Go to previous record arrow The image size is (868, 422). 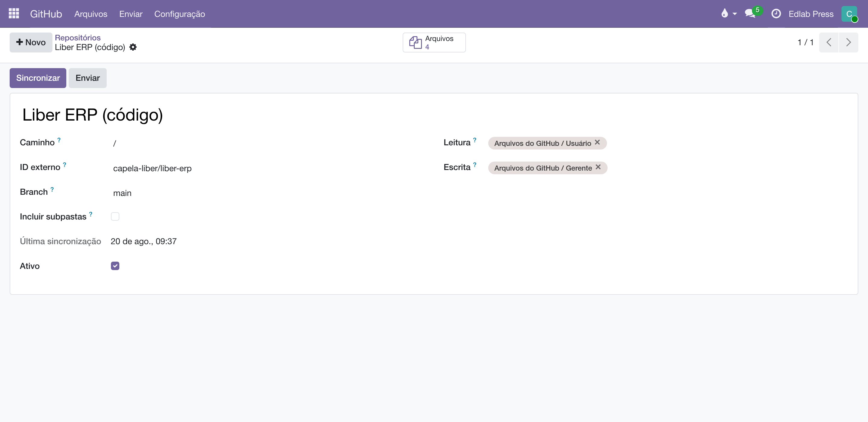pyautogui.click(x=829, y=42)
